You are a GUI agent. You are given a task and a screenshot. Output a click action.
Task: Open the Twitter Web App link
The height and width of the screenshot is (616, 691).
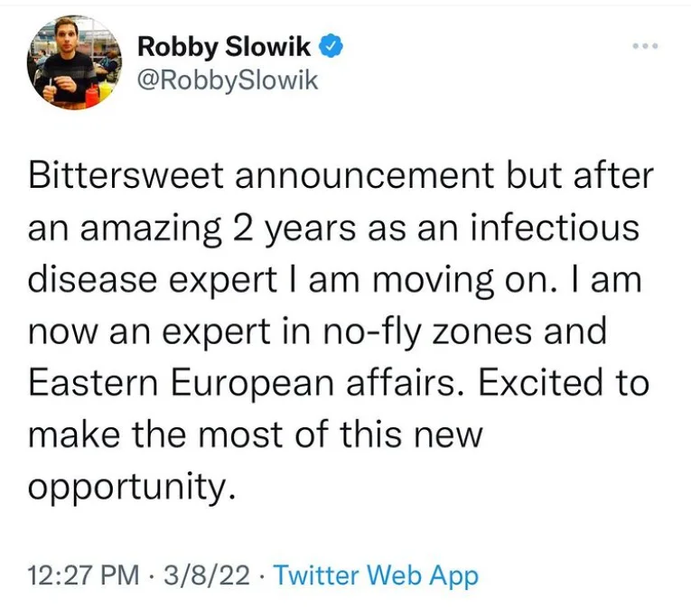pyautogui.click(x=375, y=574)
